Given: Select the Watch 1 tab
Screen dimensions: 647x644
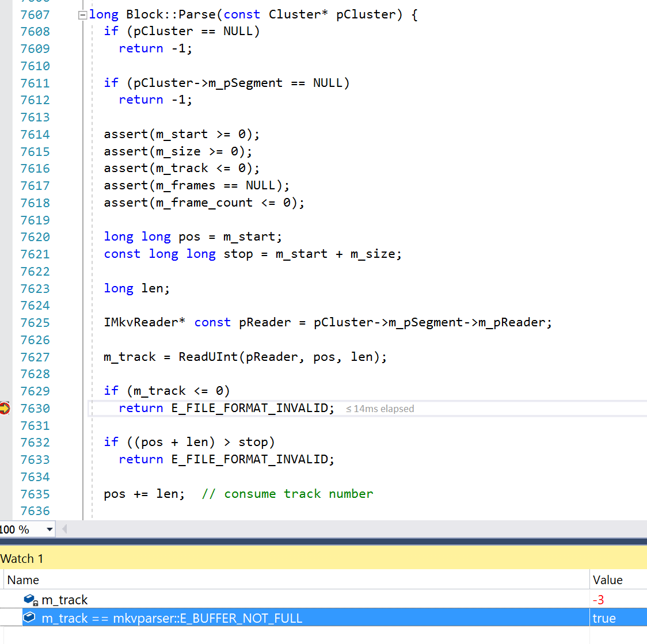Looking at the screenshot, I should coord(22,558).
